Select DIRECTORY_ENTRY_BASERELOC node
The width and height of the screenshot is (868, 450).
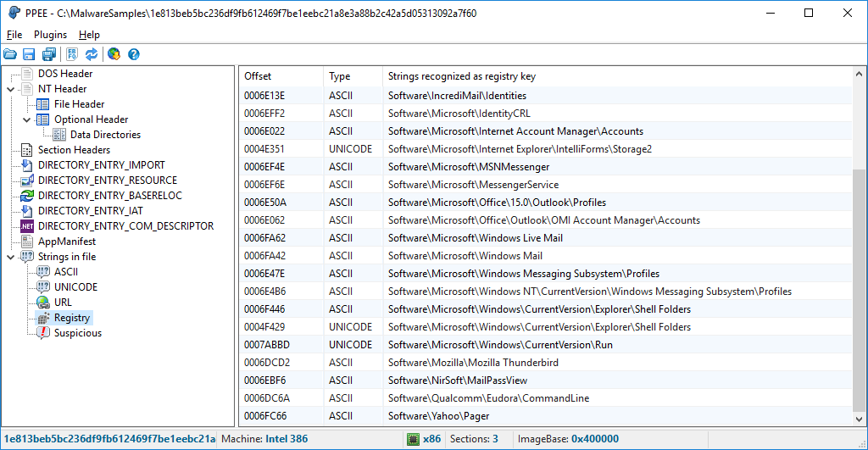pos(109,196)
